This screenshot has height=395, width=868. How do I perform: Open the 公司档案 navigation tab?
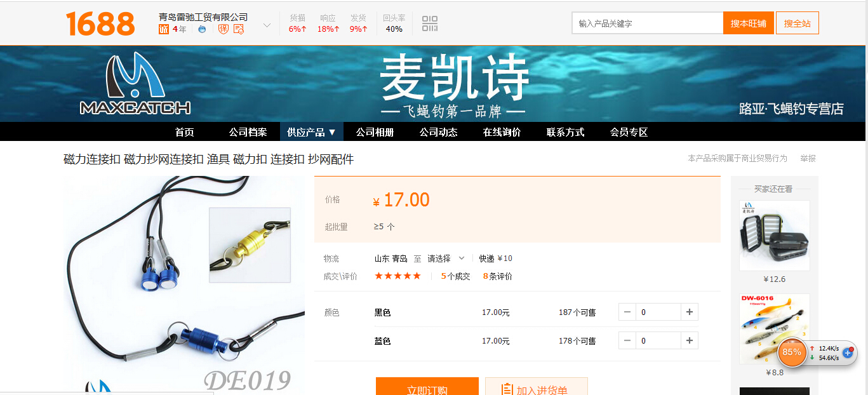click(248, 132)
